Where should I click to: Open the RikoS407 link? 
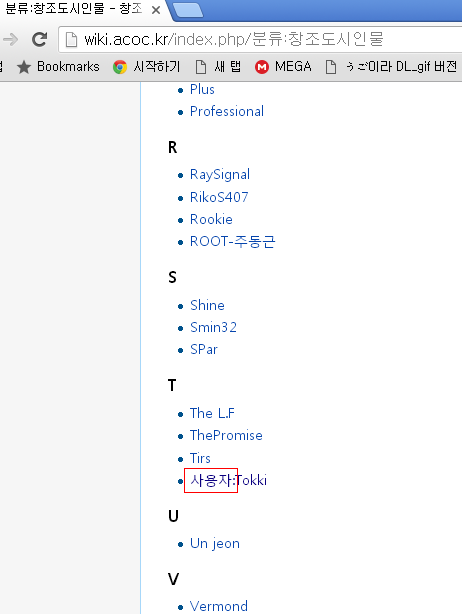(x=219, y=197)
